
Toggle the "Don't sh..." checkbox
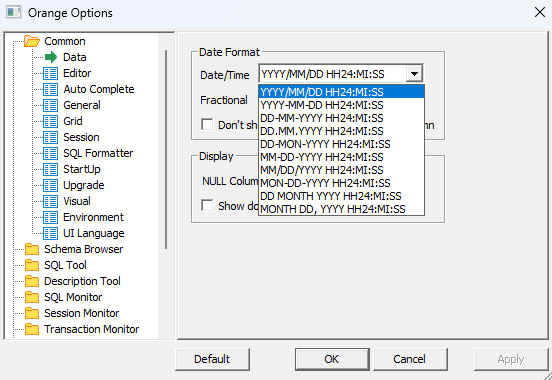pyautogui.click(x=207, y=124)
